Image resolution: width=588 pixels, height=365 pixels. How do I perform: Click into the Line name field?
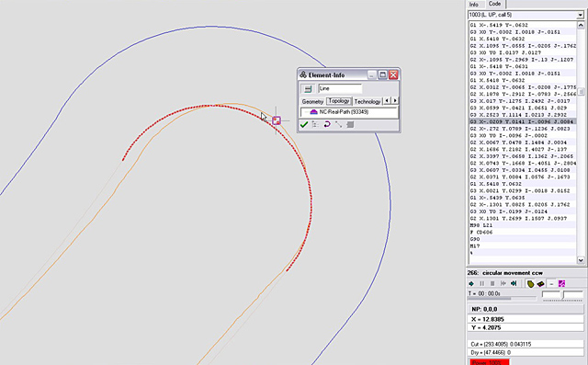[340, 89]
